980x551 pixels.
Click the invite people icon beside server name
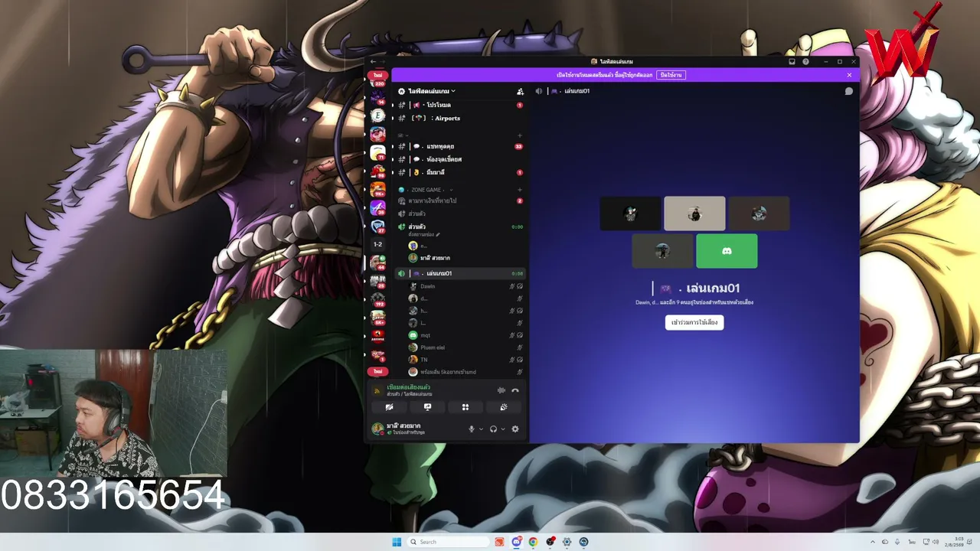pos(520,91)
